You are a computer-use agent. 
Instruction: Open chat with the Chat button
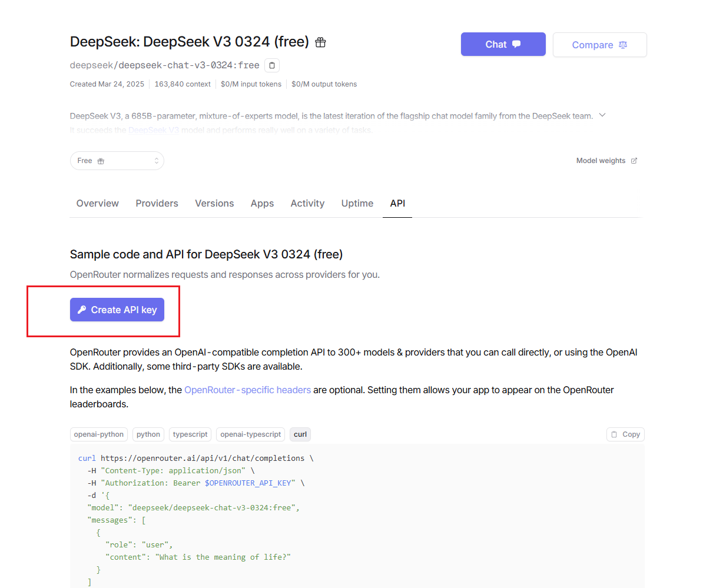(x=503, y=44)
